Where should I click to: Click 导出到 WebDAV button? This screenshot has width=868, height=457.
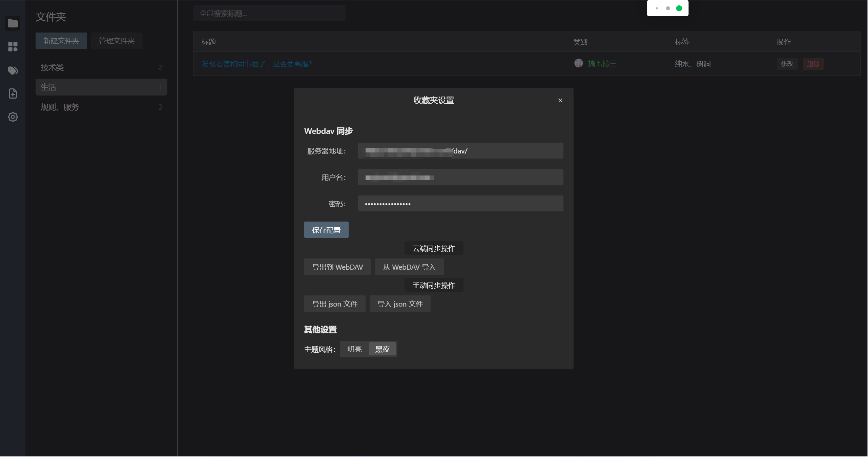click(x=337, y=267)
